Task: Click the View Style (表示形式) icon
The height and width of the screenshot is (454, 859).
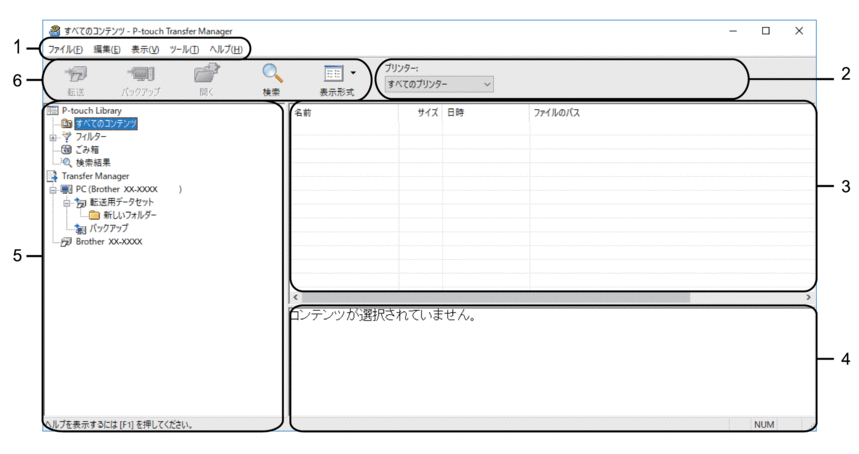Action: [x=333, y=74]
